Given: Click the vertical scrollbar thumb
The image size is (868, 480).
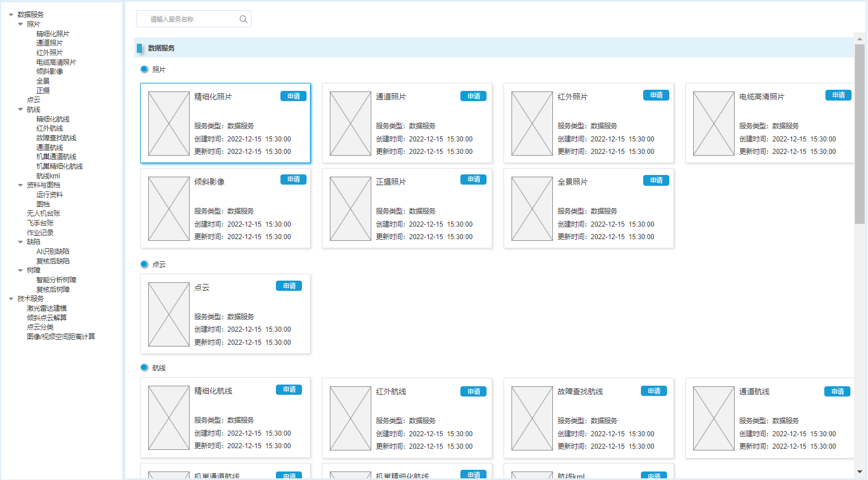Looking at the screenshot, I should pos(859,133).
